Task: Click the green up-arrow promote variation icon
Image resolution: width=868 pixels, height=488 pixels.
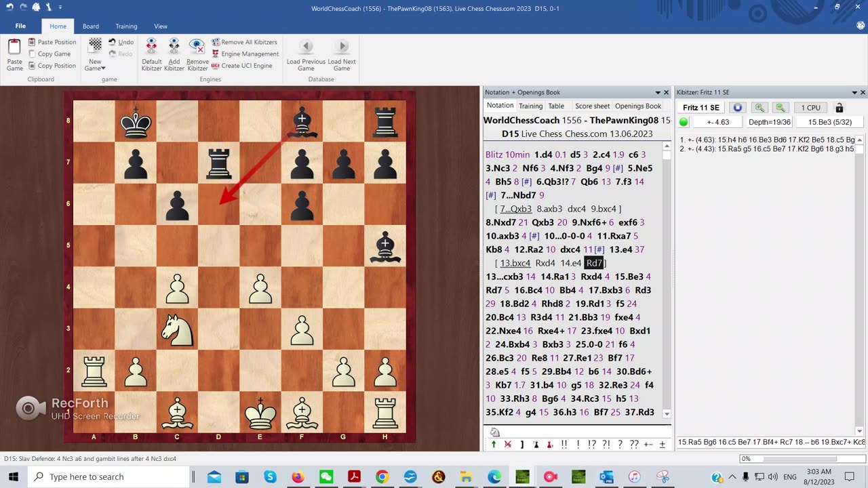Action: pyautogui.click(x=494, y=445)
